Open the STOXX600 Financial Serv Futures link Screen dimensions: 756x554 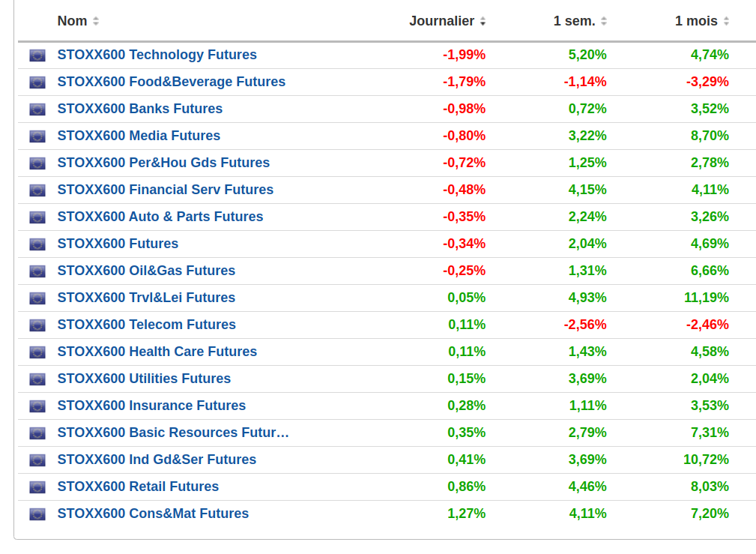tap(165, 190)
